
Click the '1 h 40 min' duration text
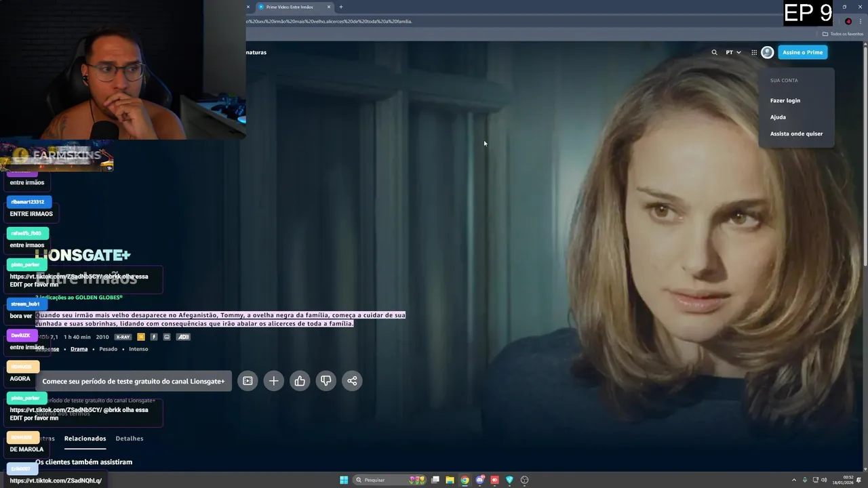77,337
